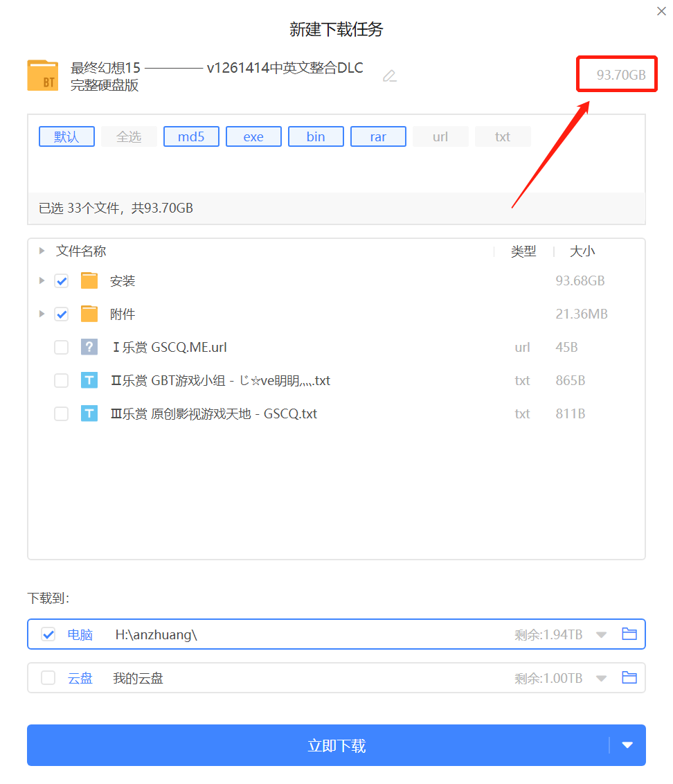Select file name Ⅱ乐赏 GBT游戏小组 txt

[220, 380]
